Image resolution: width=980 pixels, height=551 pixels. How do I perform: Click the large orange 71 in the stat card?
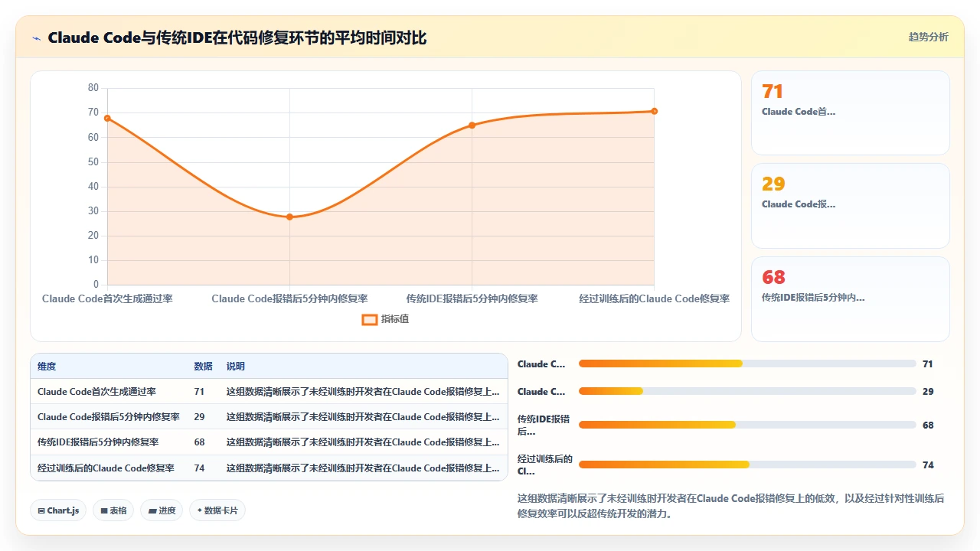pyautogui.click(x=773, y=92)
